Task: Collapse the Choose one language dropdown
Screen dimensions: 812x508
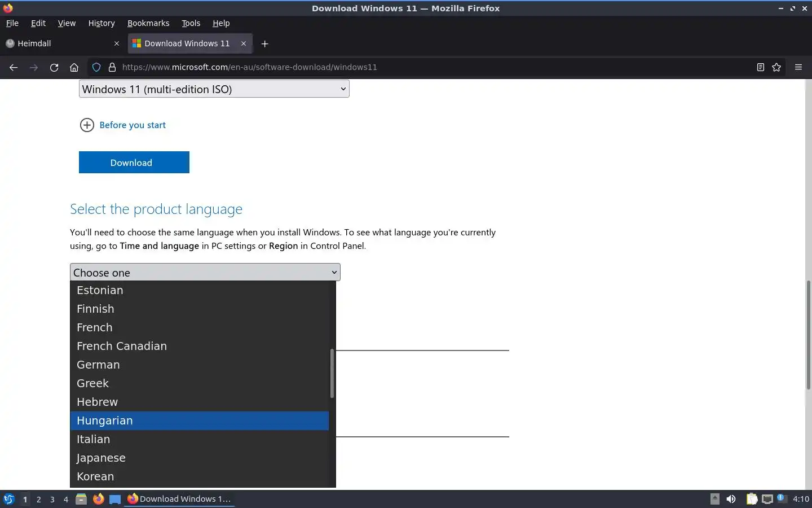Action: click(205, 272)
